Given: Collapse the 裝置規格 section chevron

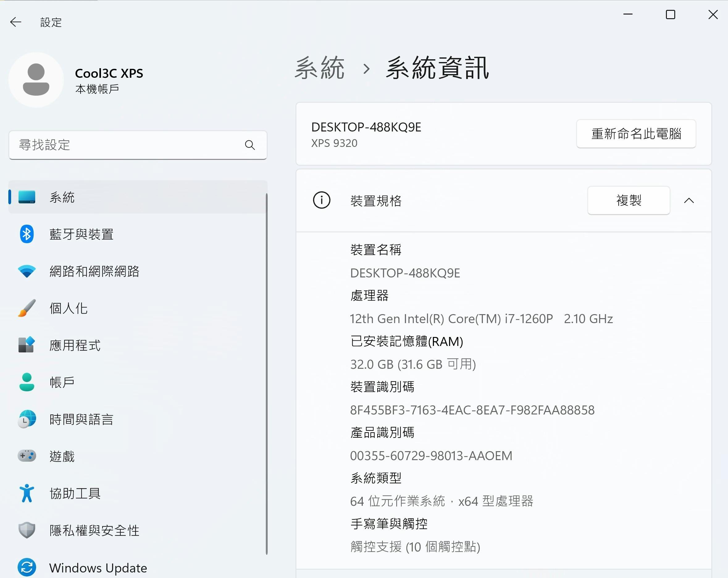Looking at the screenshot, I should (x=689, y=200).
